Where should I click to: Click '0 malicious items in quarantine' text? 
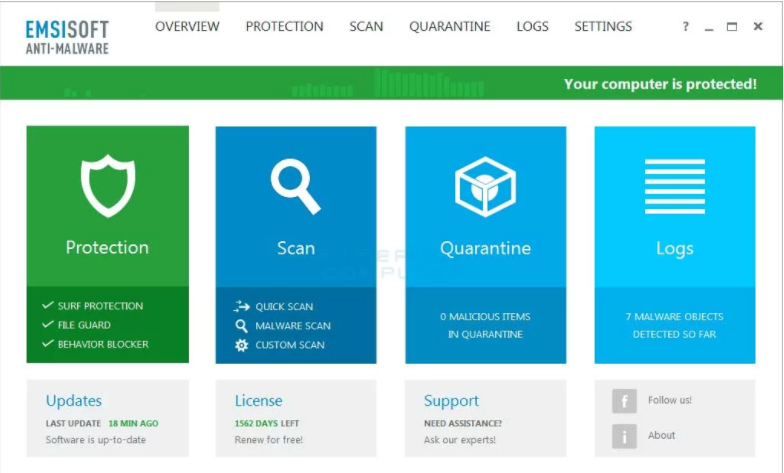[485, 326]
